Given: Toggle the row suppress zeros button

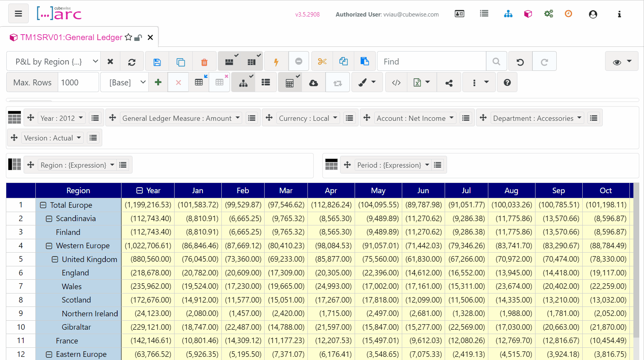Looking at the screenshot, I should (229, 61).
